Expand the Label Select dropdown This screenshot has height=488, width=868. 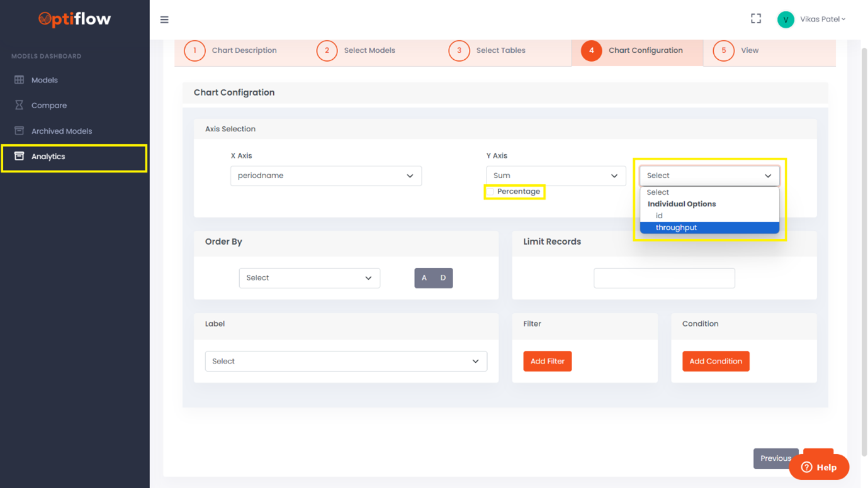(x=346, y=362)
